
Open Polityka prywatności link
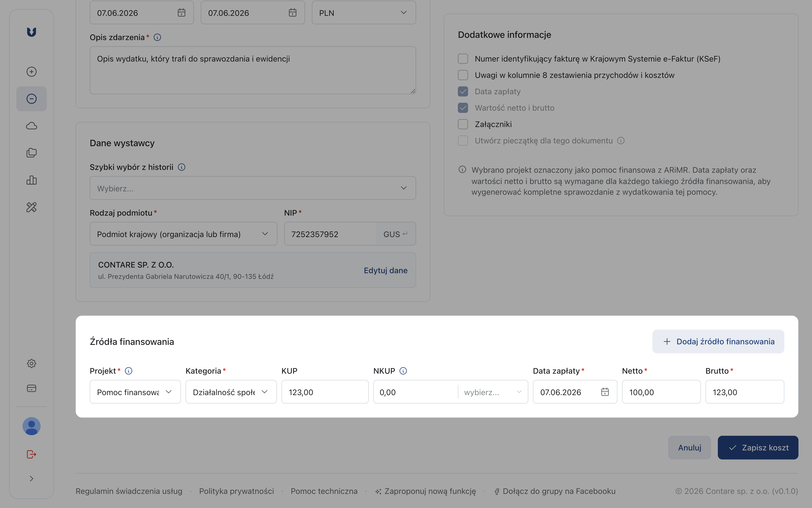(x=237, y=491)
